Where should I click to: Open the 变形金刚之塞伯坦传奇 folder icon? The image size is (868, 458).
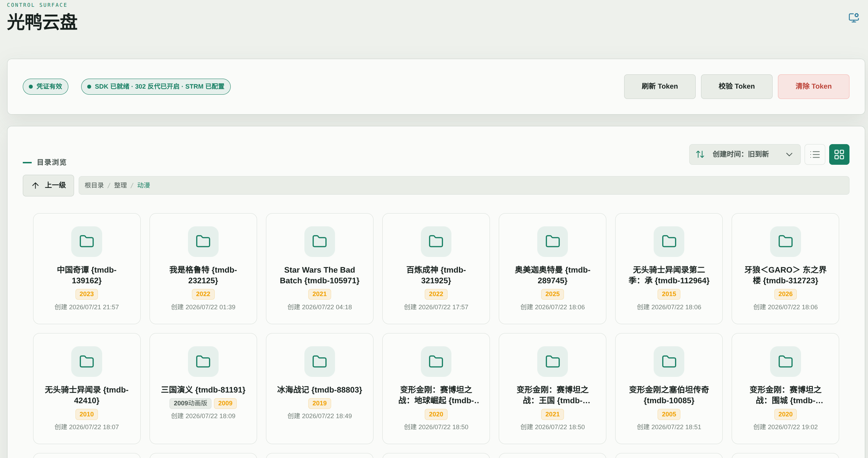pos(669,362)
